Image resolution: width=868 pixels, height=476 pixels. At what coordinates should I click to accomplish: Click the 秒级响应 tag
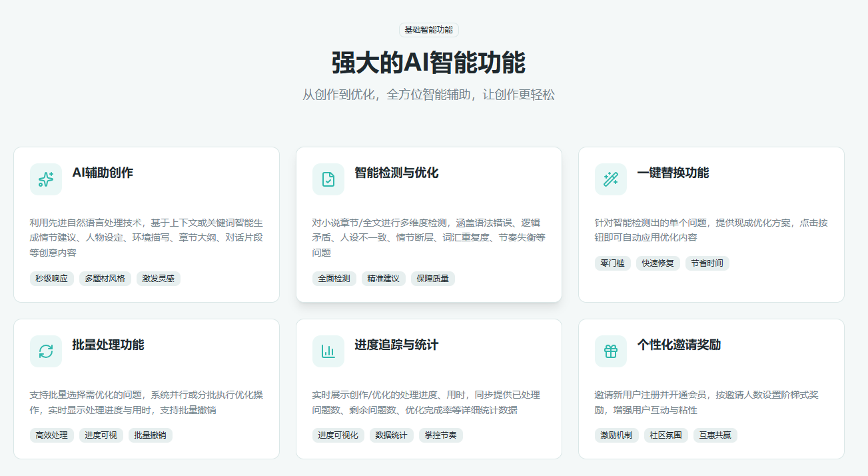(x=51, y=278)
